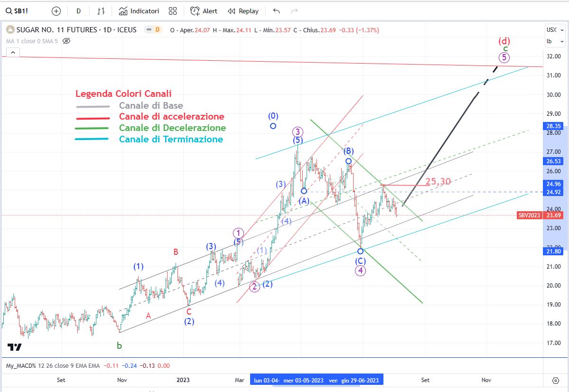Viewport: 569px width, 392px height.
Task: Click Nov 2022 label on time axis
Action: coord(122,380)
